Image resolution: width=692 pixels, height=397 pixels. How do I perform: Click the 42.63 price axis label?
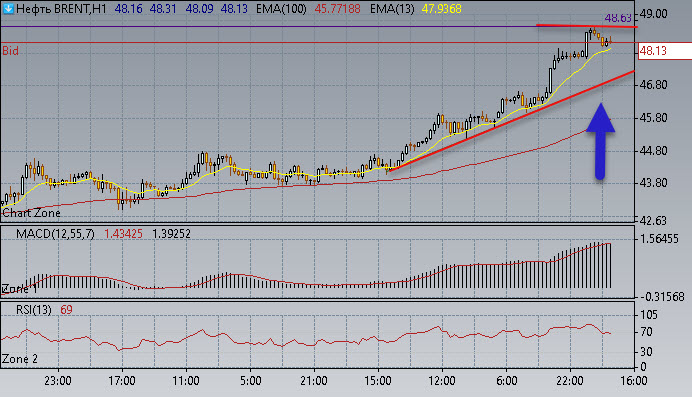pyautogui.click(x=654, y=220)
